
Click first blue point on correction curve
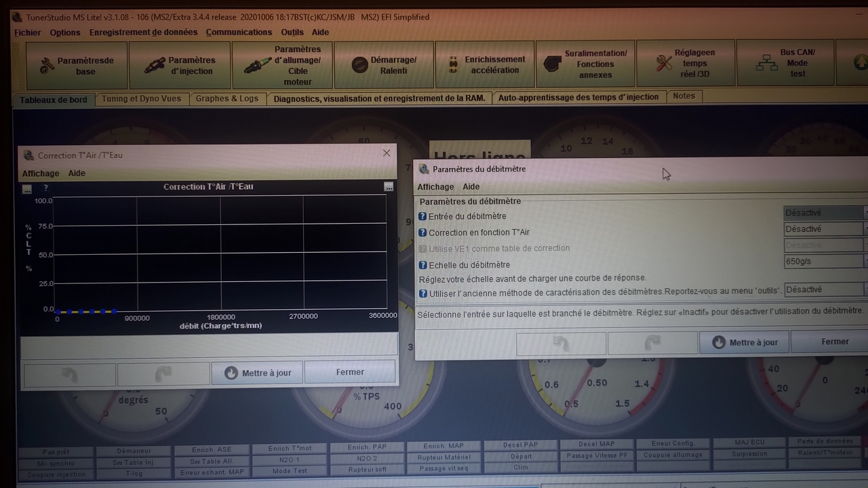[58, 312]
